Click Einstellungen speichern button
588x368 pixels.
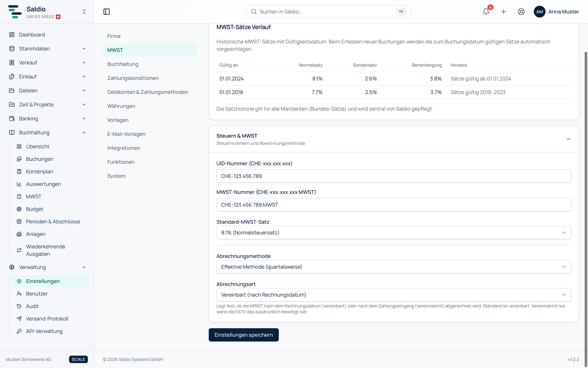point(244,335)
